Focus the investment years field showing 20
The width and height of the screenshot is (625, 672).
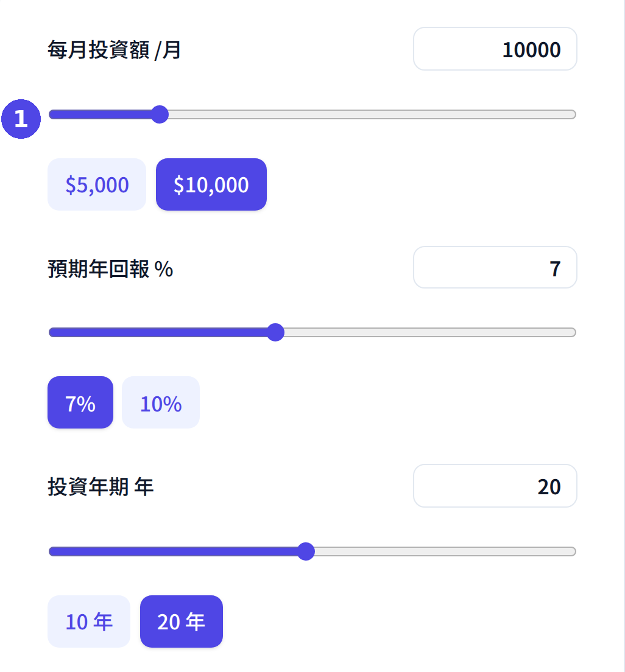click(495, 486)
